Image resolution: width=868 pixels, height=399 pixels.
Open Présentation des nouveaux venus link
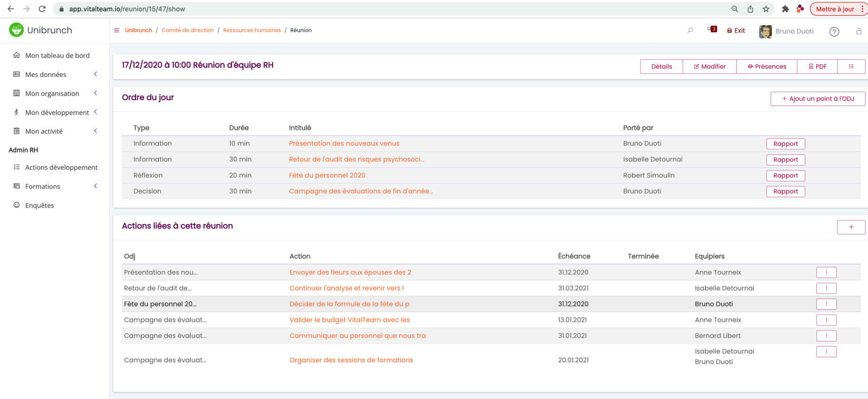click(344, 143)
